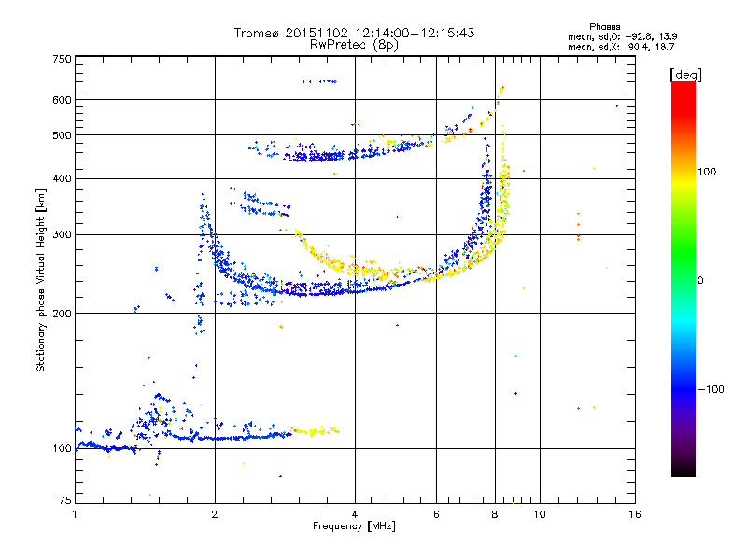Pick the black bottom of the phase colorbar

pos(684,469)
